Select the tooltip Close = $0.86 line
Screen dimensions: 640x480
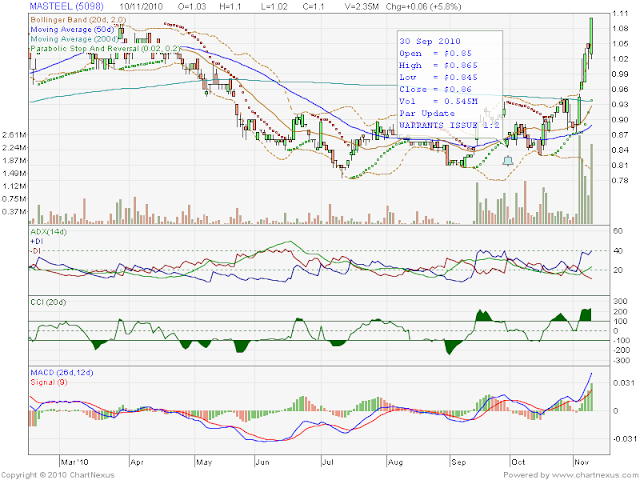[x=436, y=89]
